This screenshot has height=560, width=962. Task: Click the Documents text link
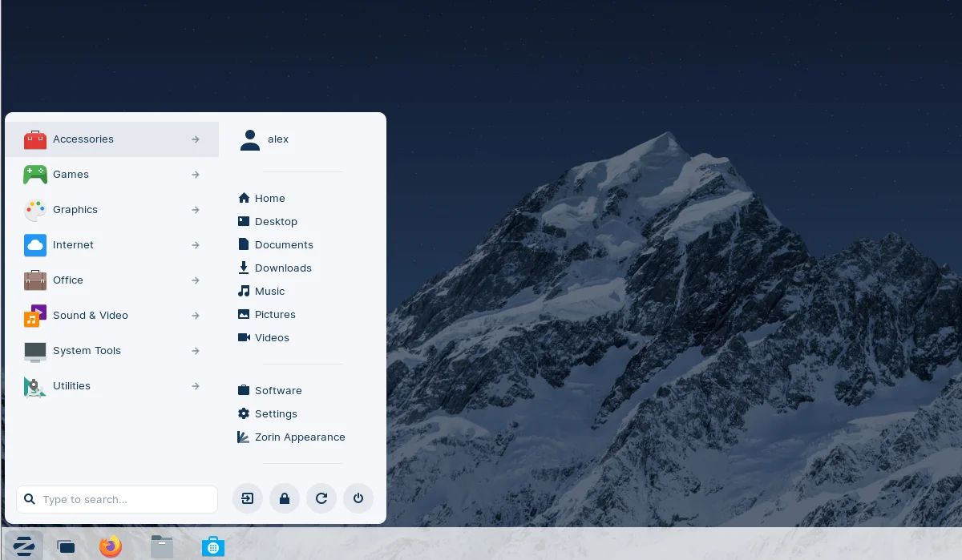[284, 245]
